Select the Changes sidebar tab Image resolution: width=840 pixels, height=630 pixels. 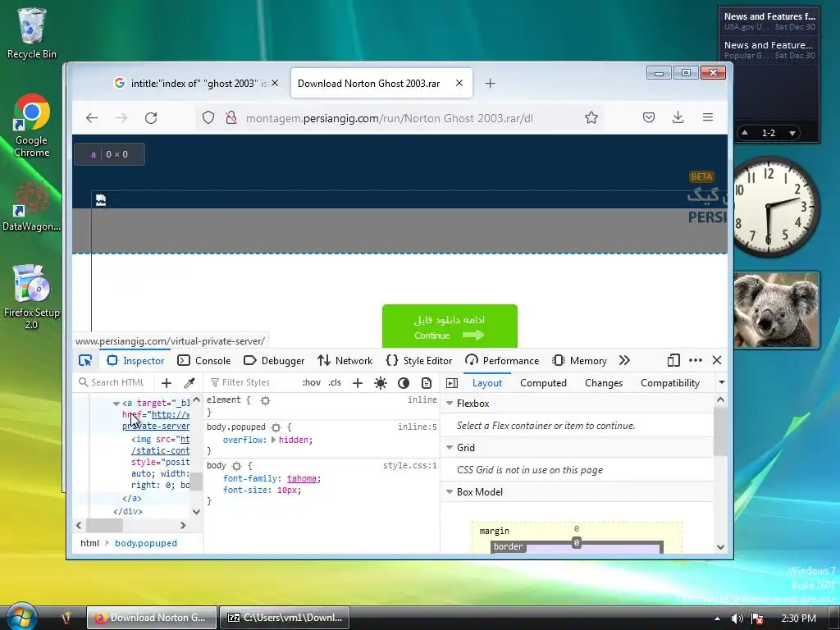pyautogui.click(x=604, y=383)
